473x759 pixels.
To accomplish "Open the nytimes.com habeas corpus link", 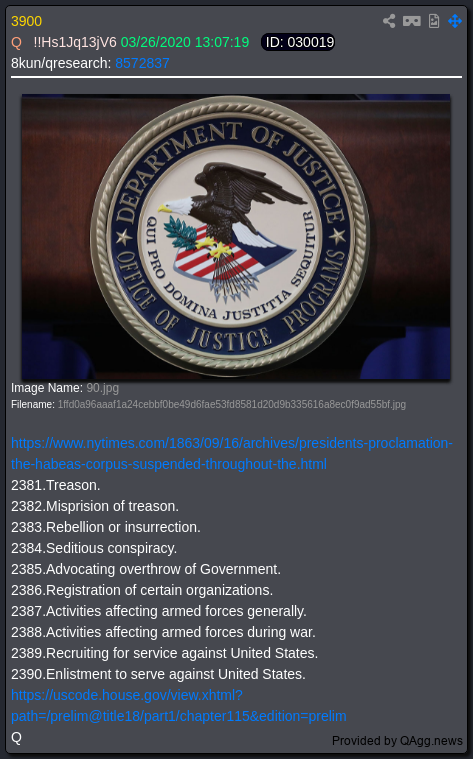I will 232,454.
